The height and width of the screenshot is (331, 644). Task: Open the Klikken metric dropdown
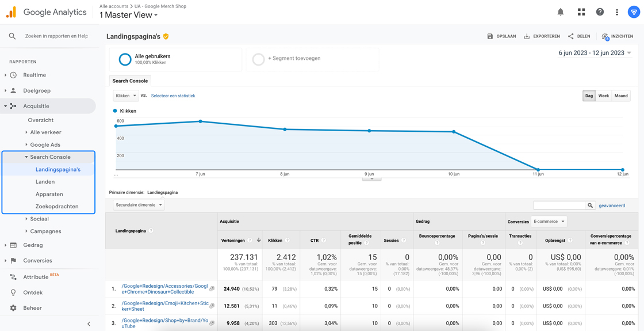126,96
